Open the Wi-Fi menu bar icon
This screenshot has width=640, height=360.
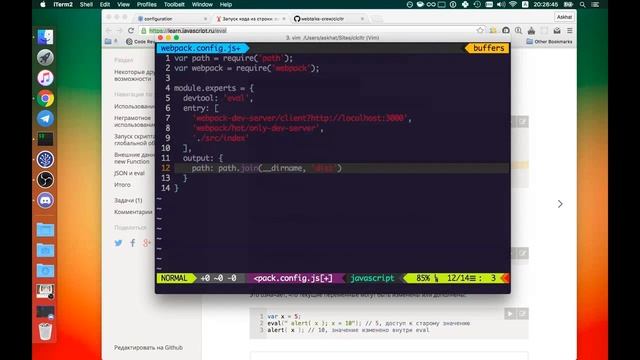[x=513, y=4]
